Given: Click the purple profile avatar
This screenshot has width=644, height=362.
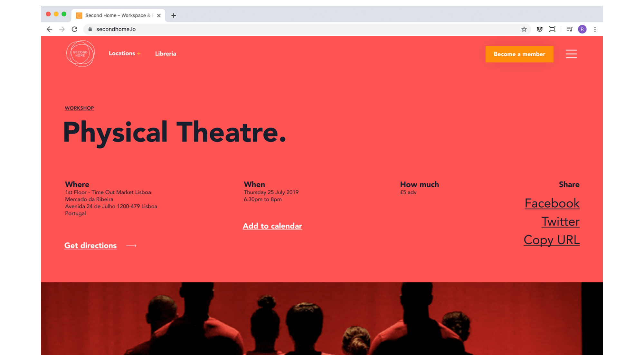Looking at the screenshot, I should [x=582, y=29].
